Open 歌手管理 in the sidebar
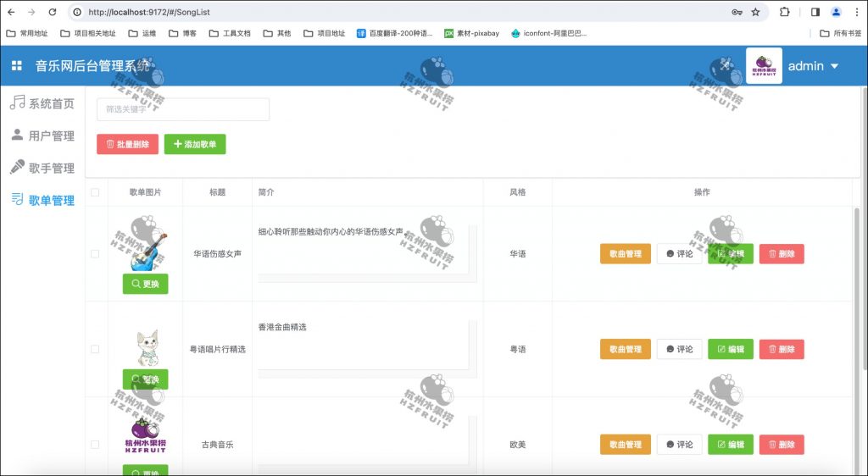This screenshot has width=868, height=476. [42, 168]
